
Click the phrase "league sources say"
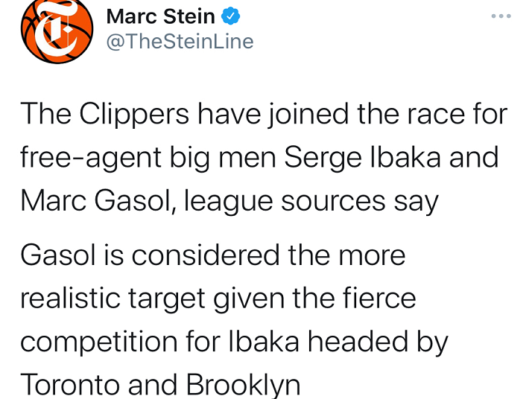[311, 202]
